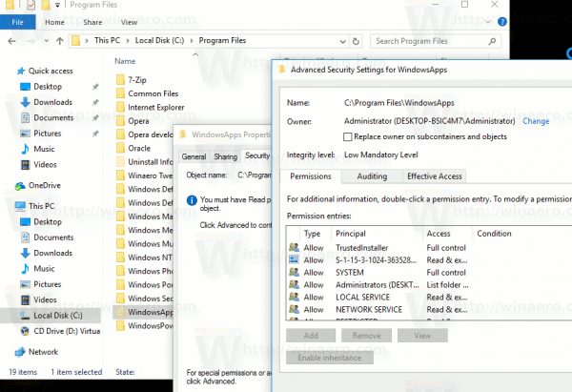Go back with the back arrow

[11, 41]
